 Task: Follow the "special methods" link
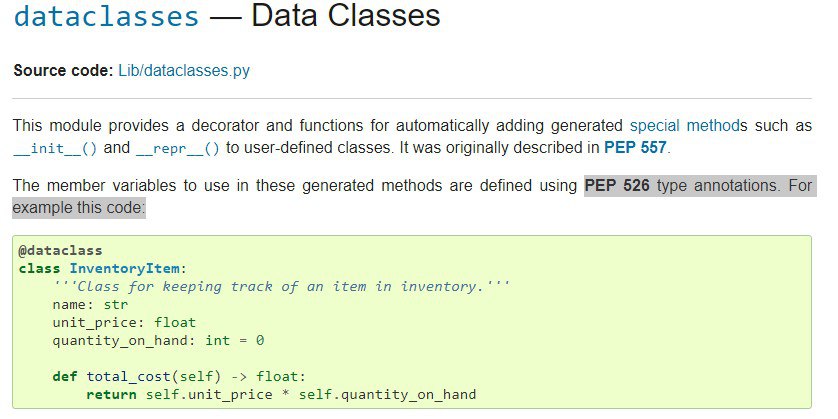pyautogui.click(x=688, y=126)
